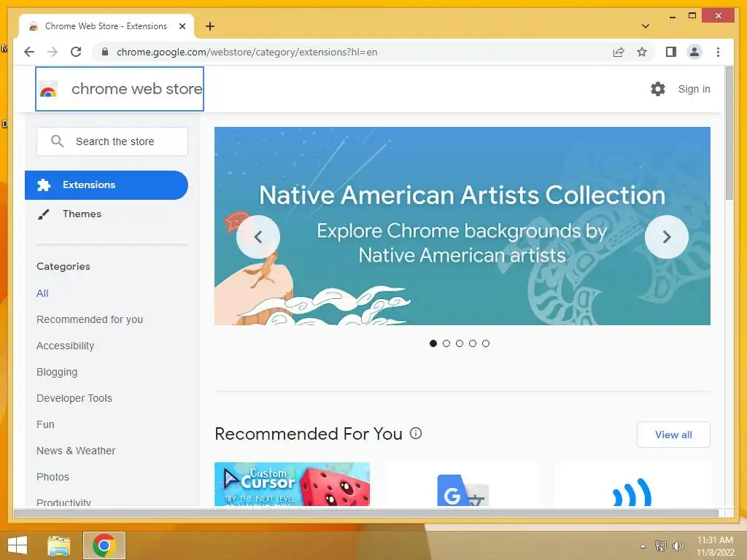Open a new tab with the plus button
The height and width of the screenshot is (560, 747).
tap(210, 26)
